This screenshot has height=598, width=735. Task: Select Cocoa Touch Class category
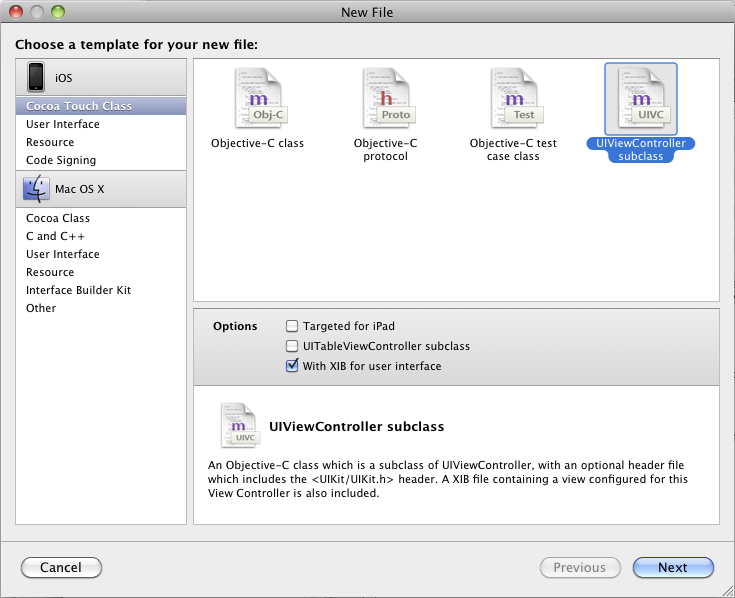point(101,106)
